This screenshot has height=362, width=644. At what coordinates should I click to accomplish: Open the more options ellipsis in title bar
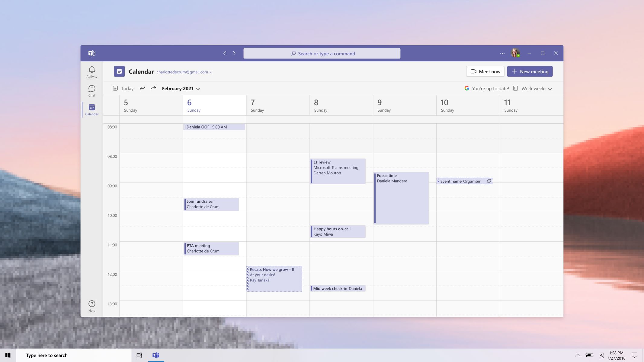[502, 53]
